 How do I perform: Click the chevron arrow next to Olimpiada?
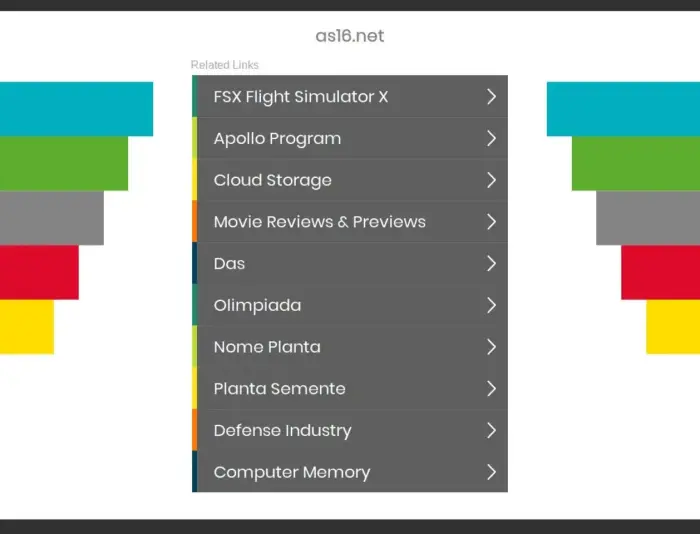point(491,305)
